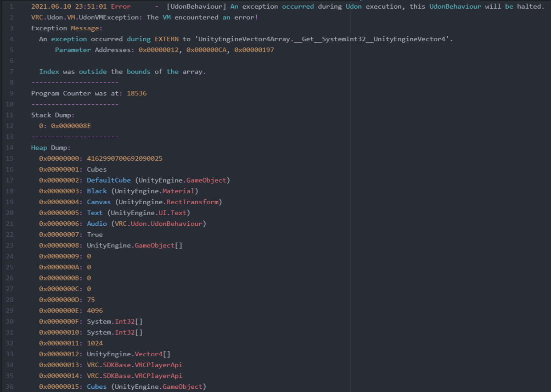
Task: Click the 'Error' log level on line 1
Action: pos(121,6)
